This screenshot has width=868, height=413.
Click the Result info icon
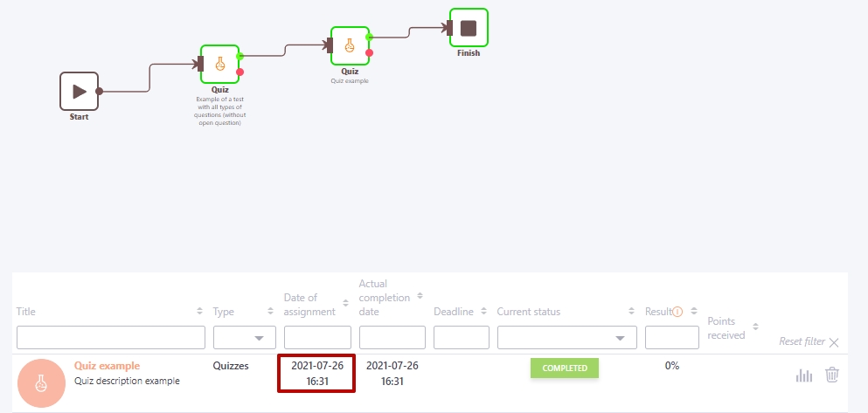click(677, 312)
